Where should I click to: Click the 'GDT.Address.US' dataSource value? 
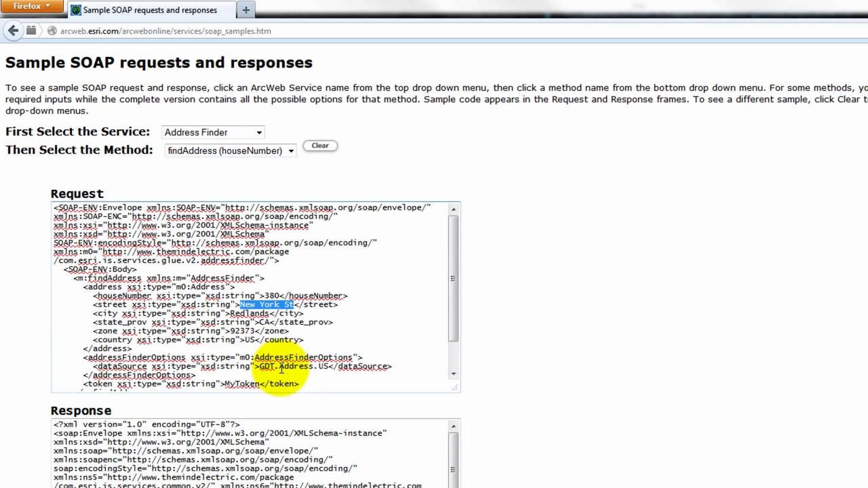(294, 366)
